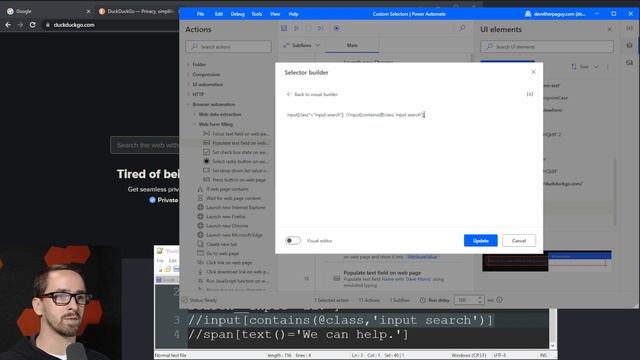This screenshot has height=360, width=640.
Task: Go back to visual builder
Action: (x=312, y=94)
